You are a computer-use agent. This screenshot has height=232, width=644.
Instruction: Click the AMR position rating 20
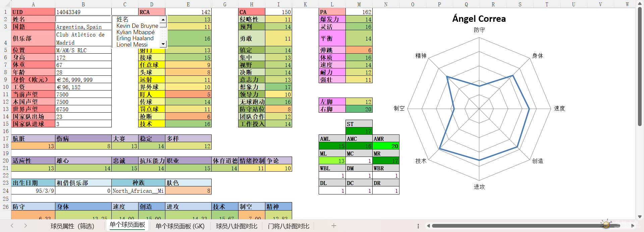(386, 146)
